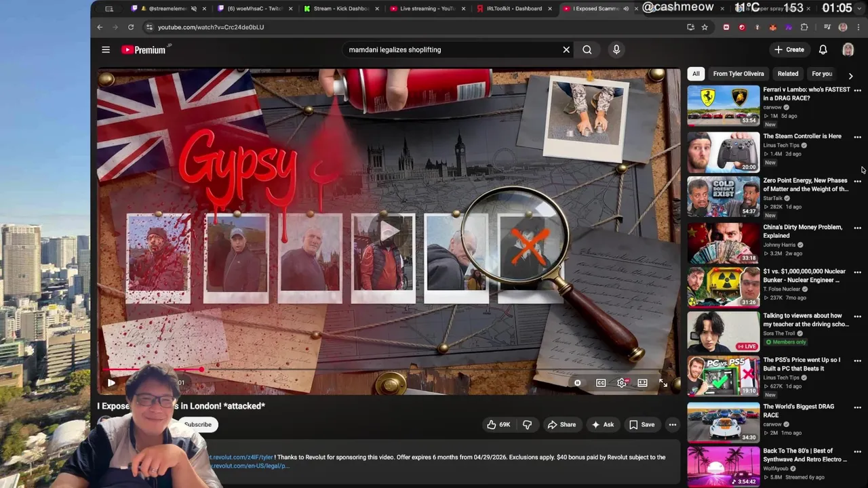Bookmark this page with the star icon
The image size is (868, 488).
pos(705,27)
